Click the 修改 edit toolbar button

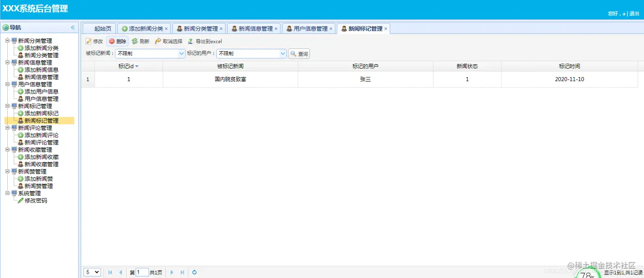95,41
